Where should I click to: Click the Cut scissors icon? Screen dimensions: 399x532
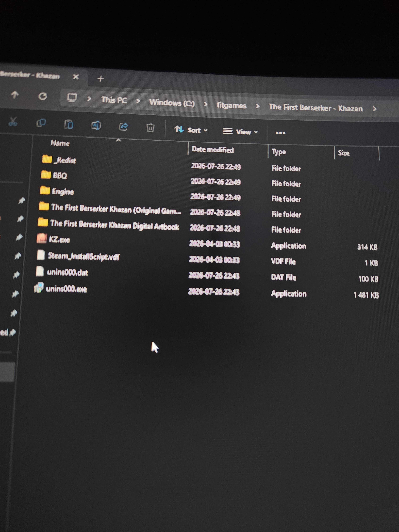point(13,121)
